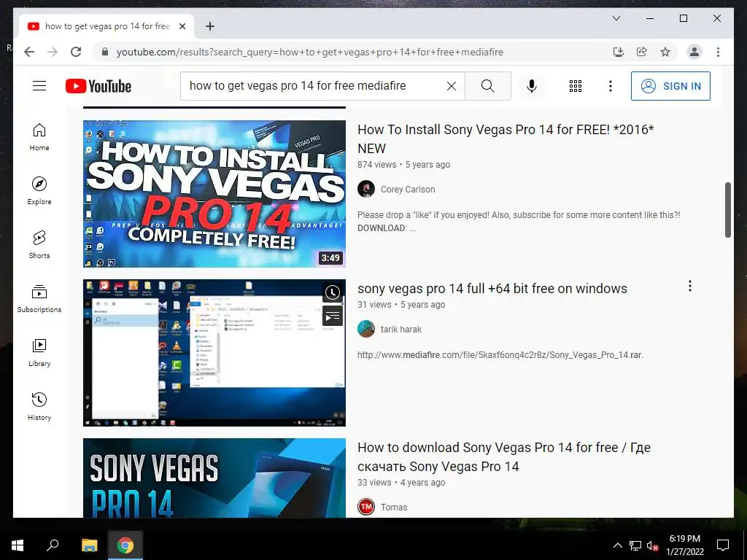747x560 pixels.
Task: Open a new Chrome tab
Action: 209,26
